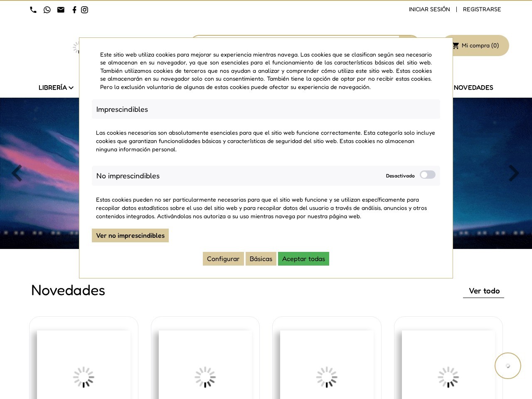Follow the Ver todo link for Novedades
This screenshot has width=532, height=399.
coord(484,291)
